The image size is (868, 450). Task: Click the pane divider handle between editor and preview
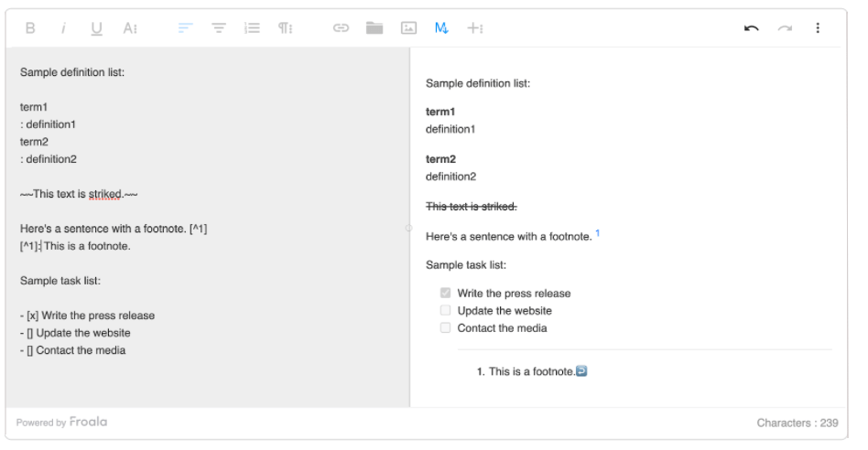click(409, 228)
